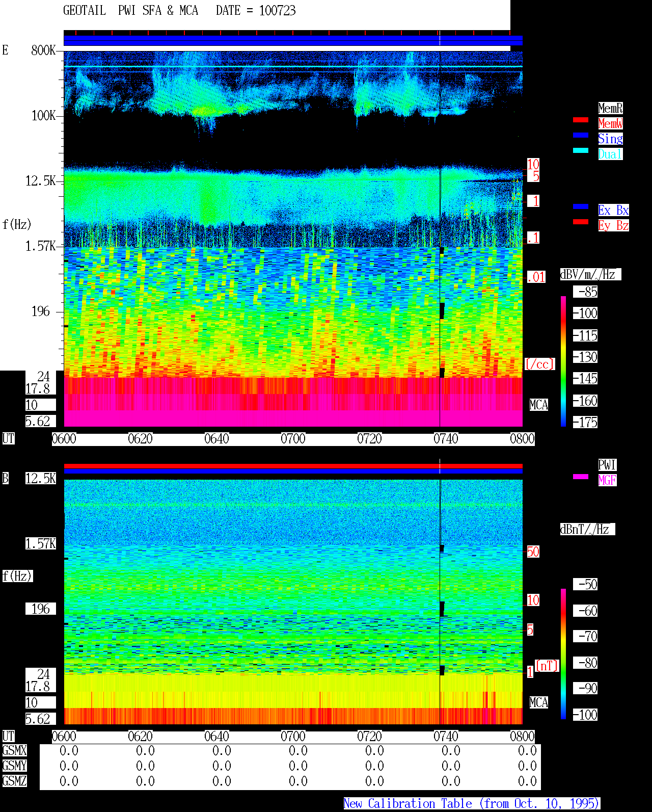Click the MCA label beside electric spectrogram

[x=539, y=405]
